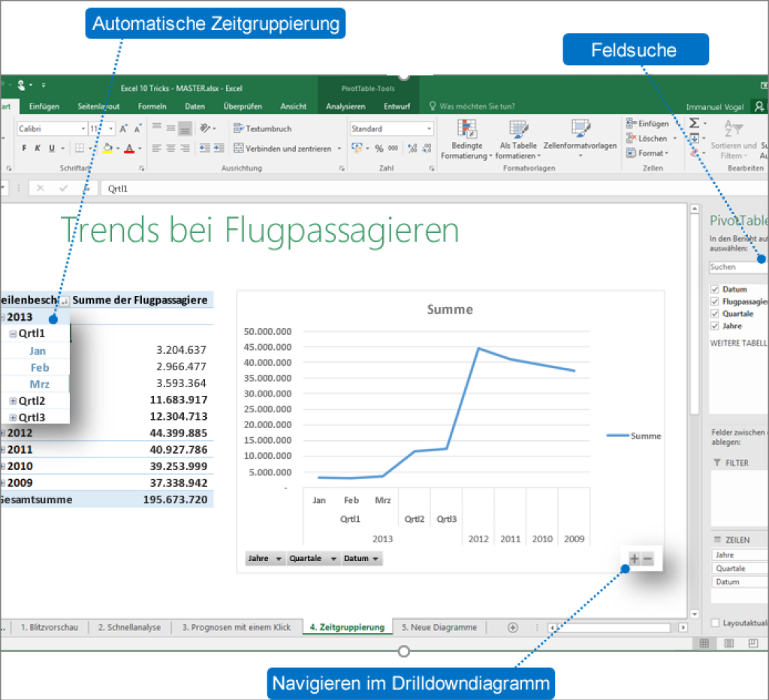Align text to the left
This screenshot has height=700, width=769.
(x=156, y=148)
